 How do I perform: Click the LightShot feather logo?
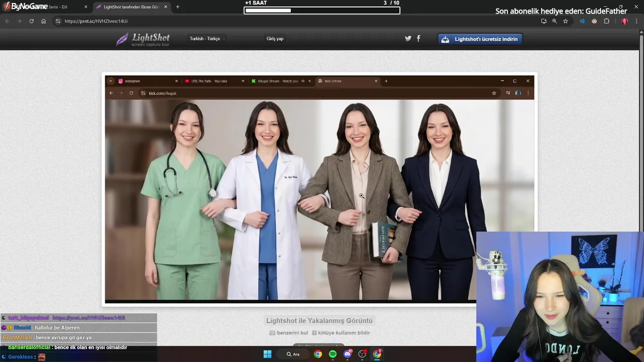[x=143, y=39]
